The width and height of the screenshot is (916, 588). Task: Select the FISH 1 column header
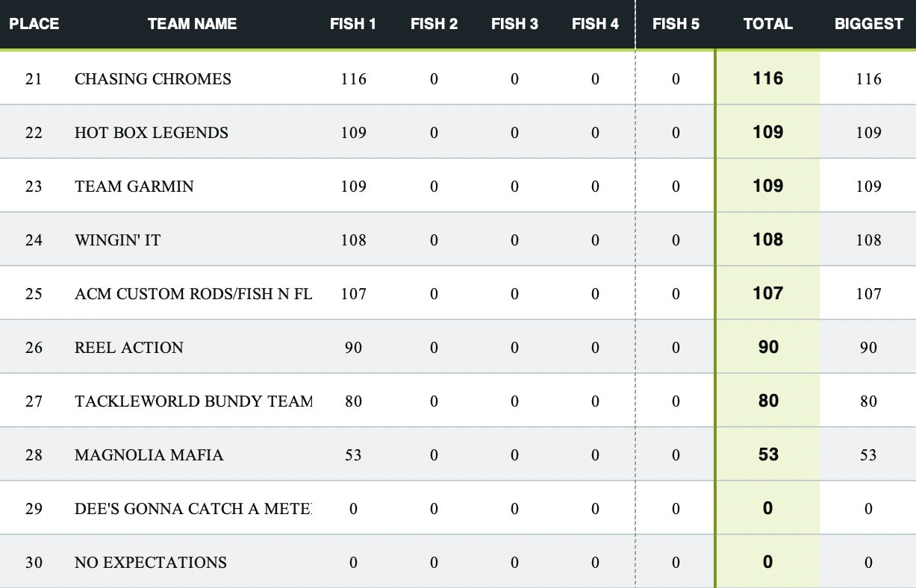pyautogui.click(x=353, y=24)
